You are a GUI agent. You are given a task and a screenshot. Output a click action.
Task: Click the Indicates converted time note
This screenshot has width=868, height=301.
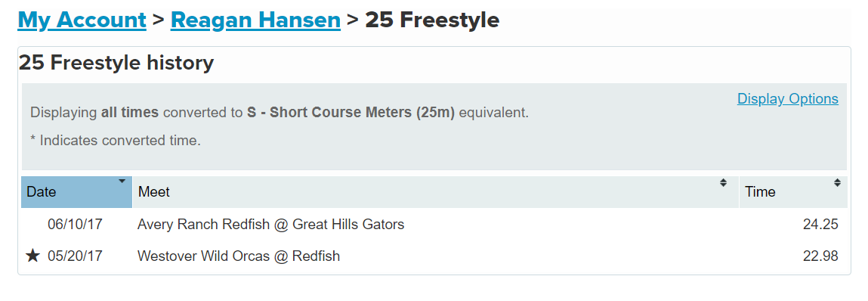[x=115, y=140]
